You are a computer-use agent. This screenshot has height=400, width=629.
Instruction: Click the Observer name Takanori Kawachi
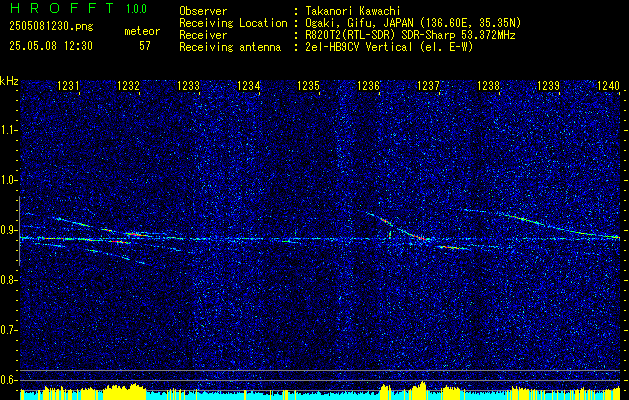(353, 11)
